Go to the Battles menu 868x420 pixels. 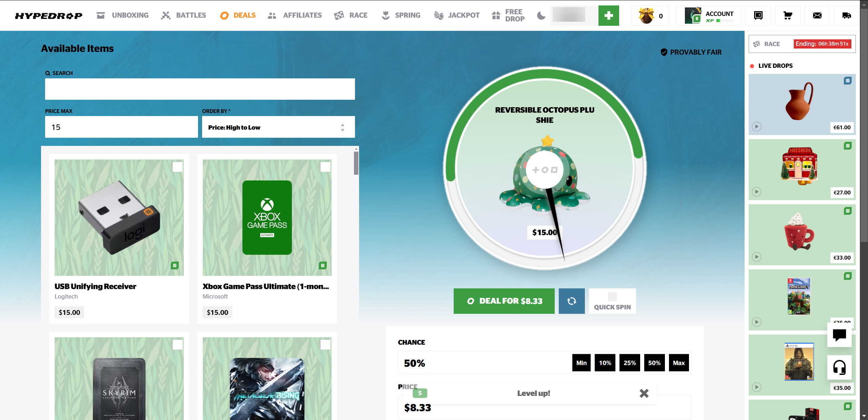(x=183, y=16)
